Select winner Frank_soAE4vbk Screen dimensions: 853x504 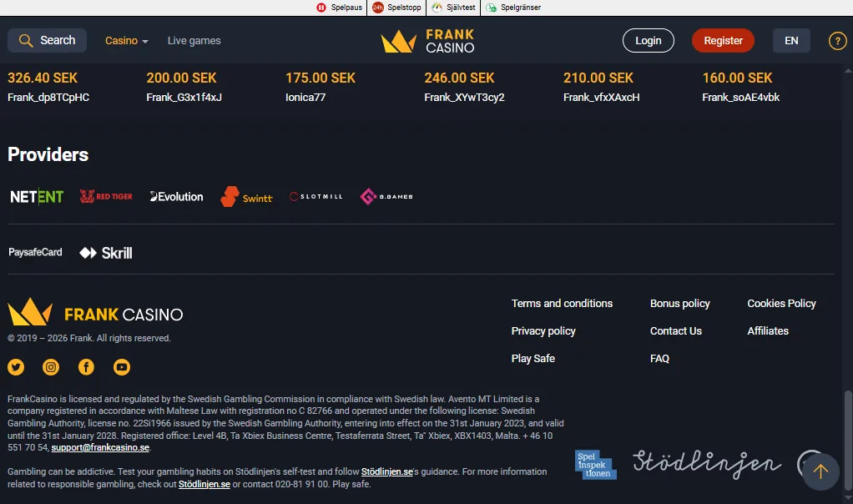tap(740, 98)
